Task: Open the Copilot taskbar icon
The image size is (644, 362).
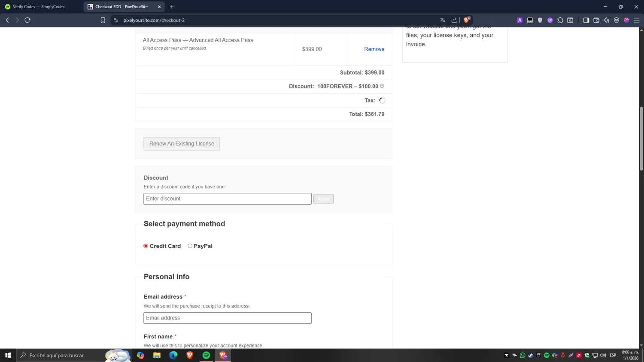Action: (140, 355)
